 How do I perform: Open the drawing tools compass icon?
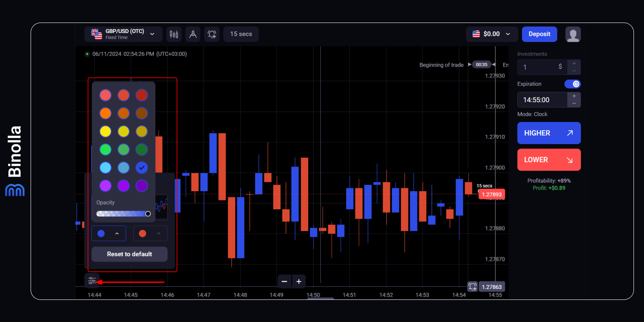(x=193, y=34)
